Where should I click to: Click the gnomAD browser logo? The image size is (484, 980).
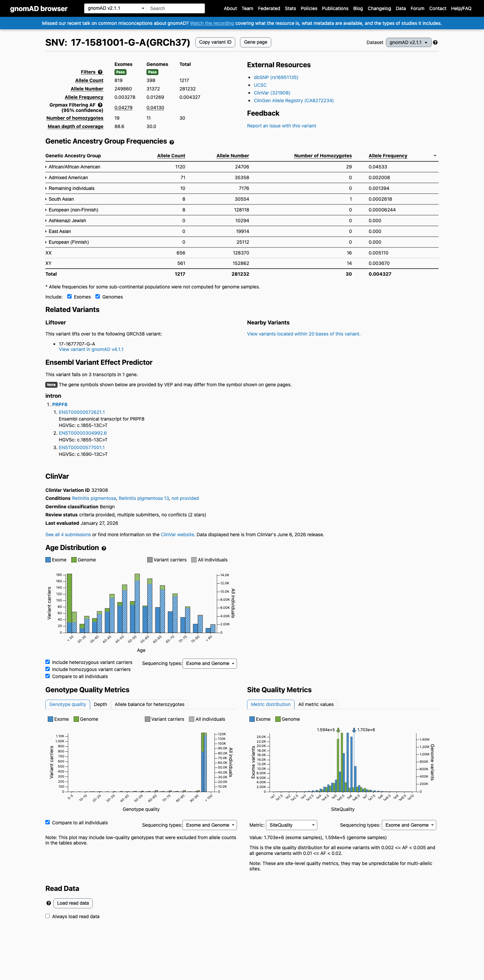pos(39,8)
